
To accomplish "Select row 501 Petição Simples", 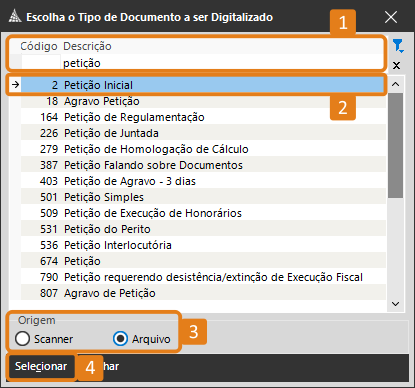I will pos(203,197).
